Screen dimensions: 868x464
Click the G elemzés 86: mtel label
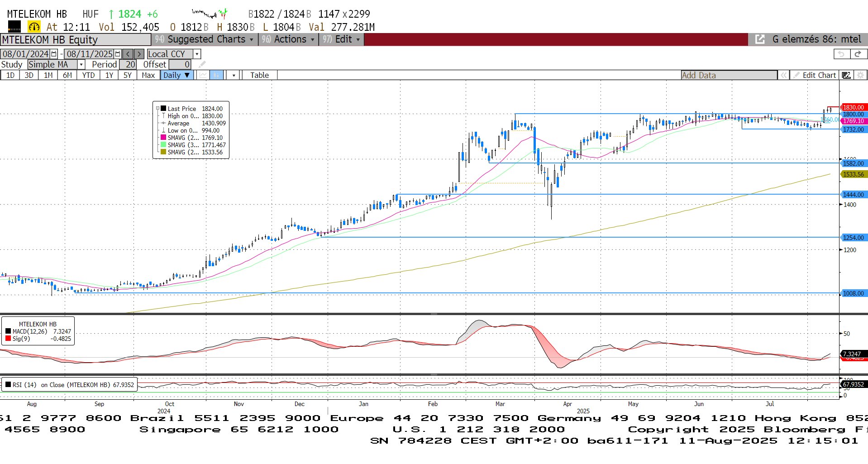pyautogui.click(x=816, y=39)
